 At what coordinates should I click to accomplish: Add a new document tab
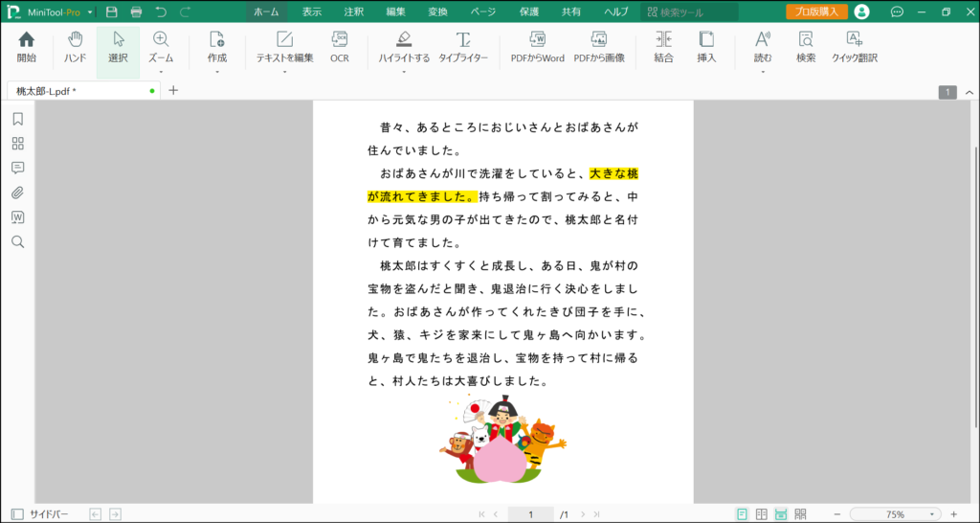point(173,91)
